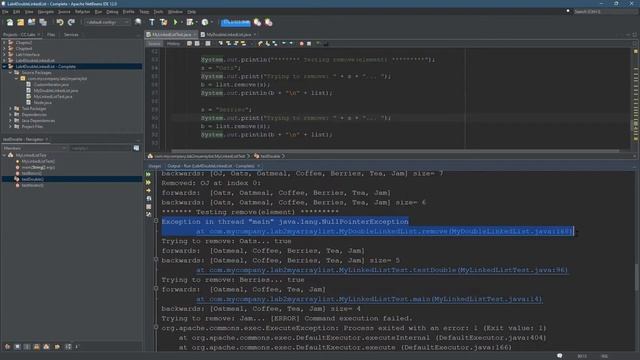Expand the Test Packages node

(x=11, y=109)
